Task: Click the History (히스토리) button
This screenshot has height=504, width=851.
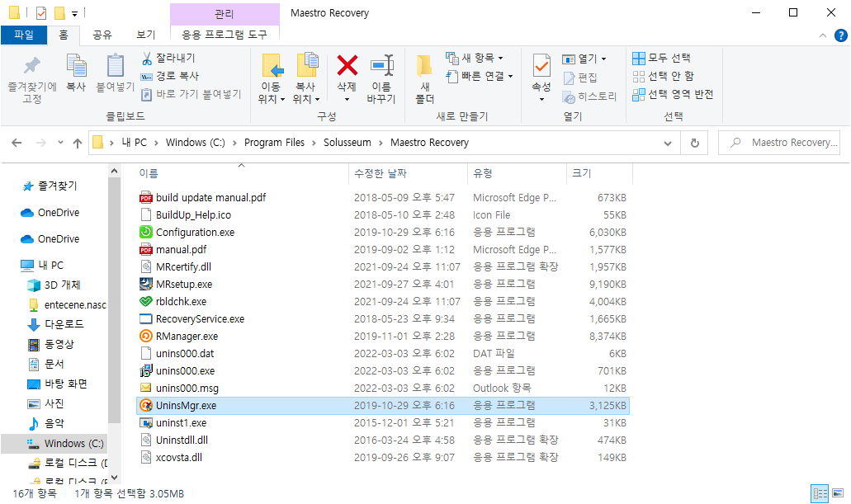Action: (x=589, y=97)
